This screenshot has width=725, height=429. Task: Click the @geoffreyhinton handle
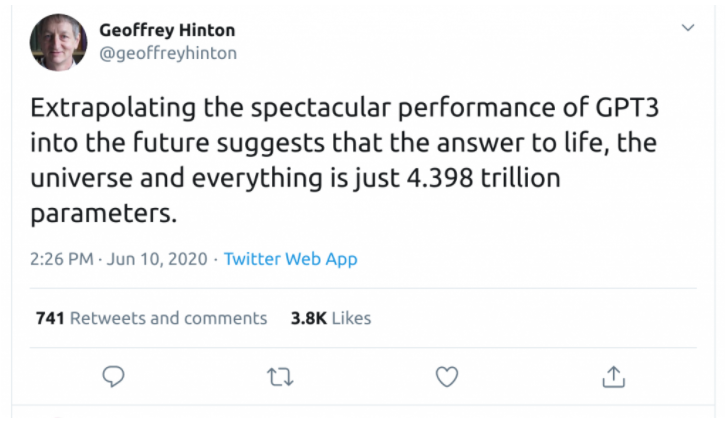168,53
